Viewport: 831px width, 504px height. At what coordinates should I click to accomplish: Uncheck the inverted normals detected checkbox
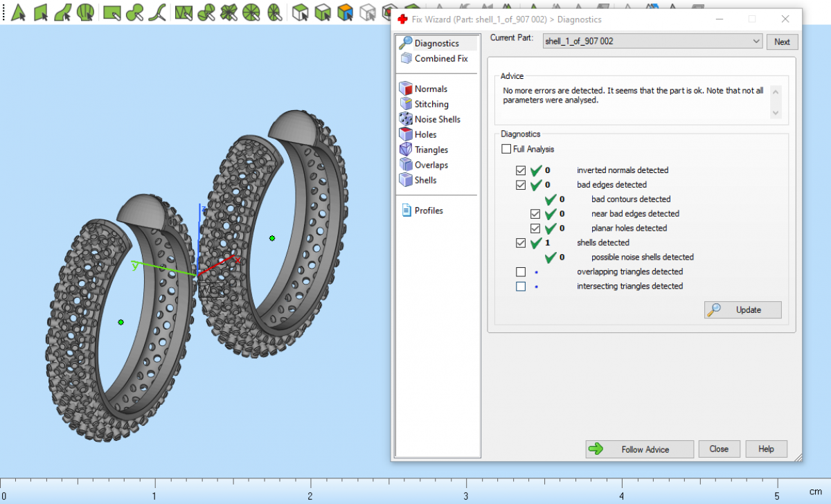pyautogui.click(x=521, y=170)
